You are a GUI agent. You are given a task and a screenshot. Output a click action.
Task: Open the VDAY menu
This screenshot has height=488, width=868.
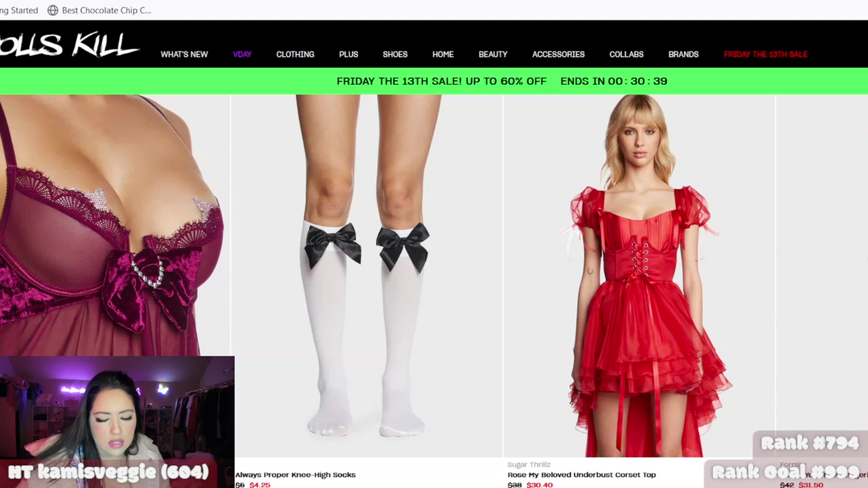(x=242, y=54)
